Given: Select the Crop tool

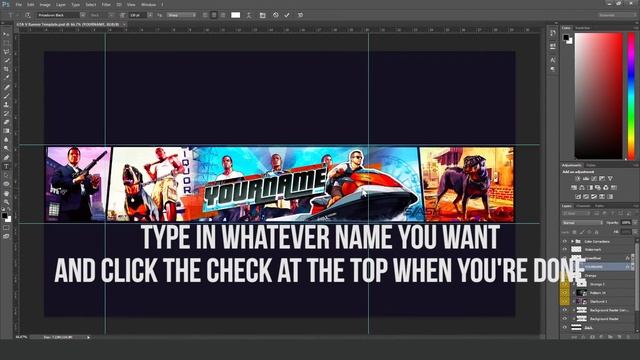Looking at the screenshot, I should (x=6, y=69).
